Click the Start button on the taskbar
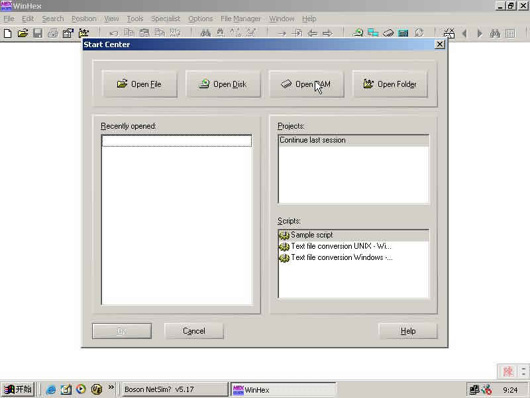This screenshot has width=530, height=398. (18, 390)
